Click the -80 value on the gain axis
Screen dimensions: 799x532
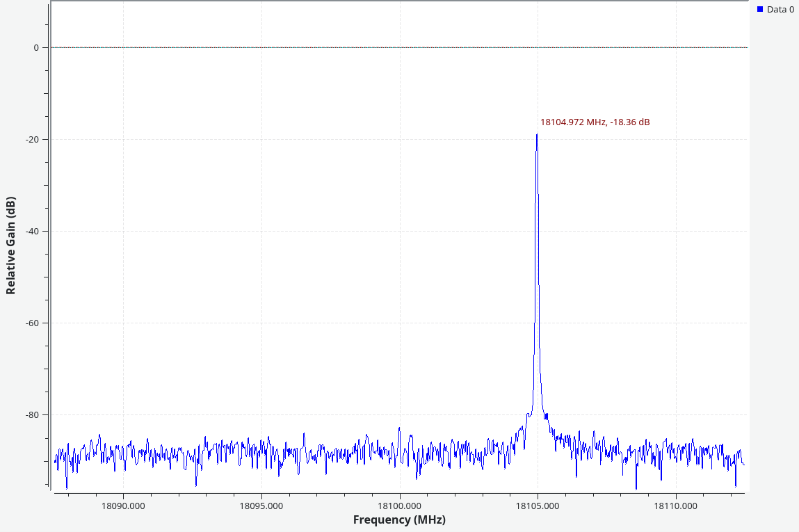click(33, 415)
